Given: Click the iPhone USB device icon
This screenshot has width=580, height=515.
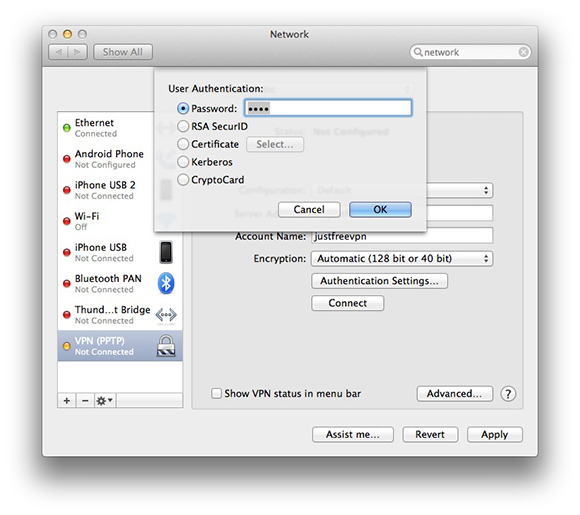Looking at the screenshot, I should coord(166,252).
